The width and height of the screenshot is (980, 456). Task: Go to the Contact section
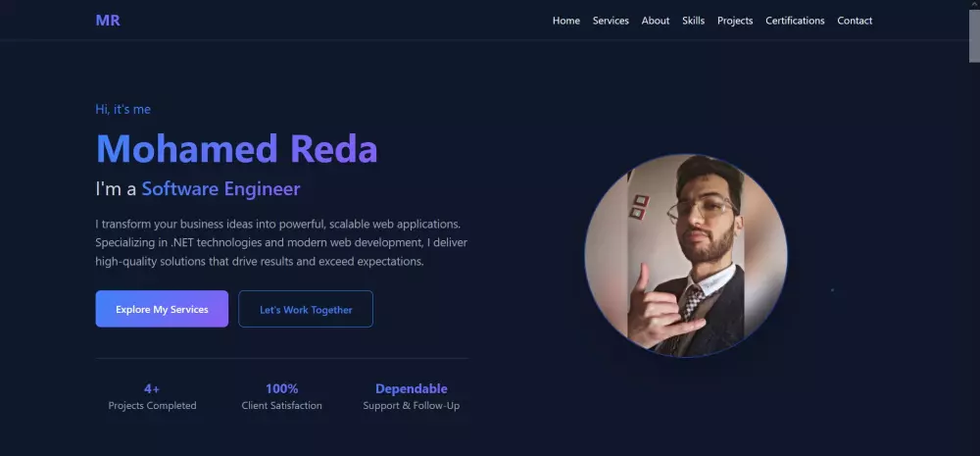(x=855, y=21)
